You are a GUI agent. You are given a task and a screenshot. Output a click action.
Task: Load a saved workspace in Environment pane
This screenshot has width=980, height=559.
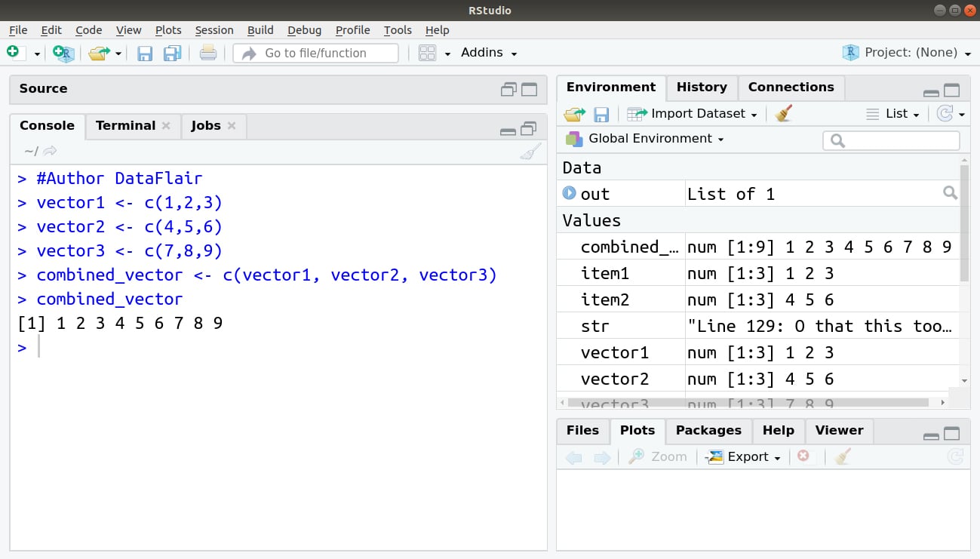click(x=575, y=113)
